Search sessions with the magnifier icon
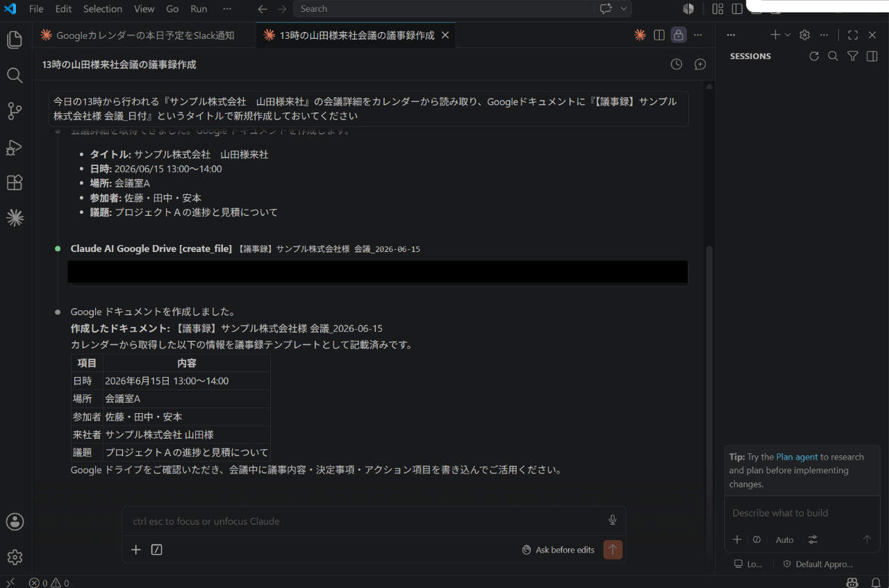Screen dimensions: 889x588 click(x=833, y=56)
